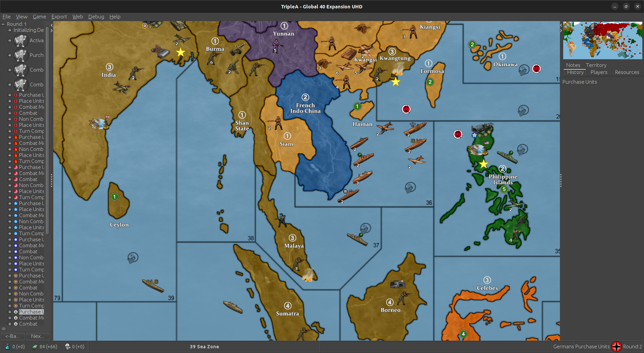The image size is (644, 353).
Task: Open the Web menu
Action: [77, 16]
